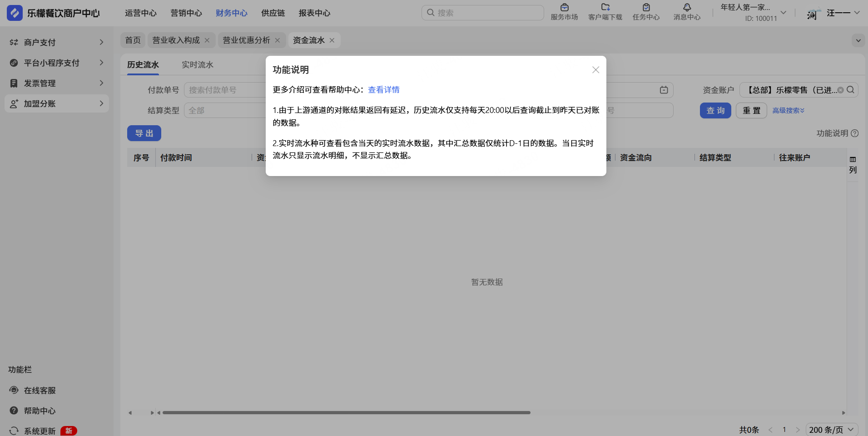Click the 系统更新 新 badge
Image resolution: width=868 pixels, height=436 pixels.
(x=69, y=431)
